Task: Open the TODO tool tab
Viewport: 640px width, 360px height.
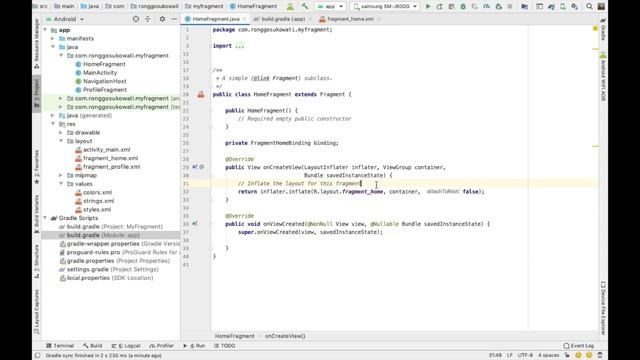Action: pos(224,346)
